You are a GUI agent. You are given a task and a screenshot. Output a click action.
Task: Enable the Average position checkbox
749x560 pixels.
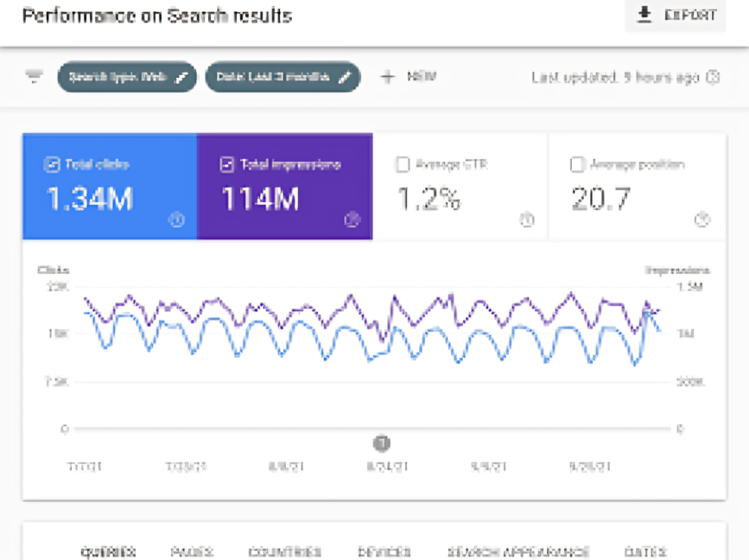[577, 164]
